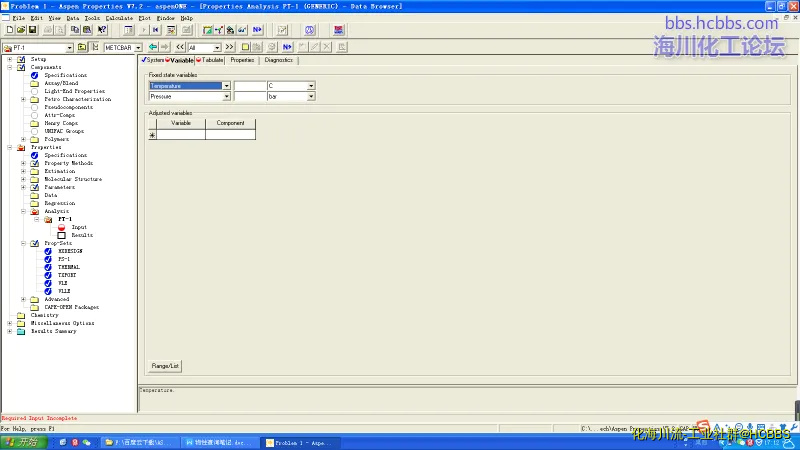The image size is (800, 450).
Task: Click the red aspenONE icon in the top toolbar
Action: click(338, 30)
